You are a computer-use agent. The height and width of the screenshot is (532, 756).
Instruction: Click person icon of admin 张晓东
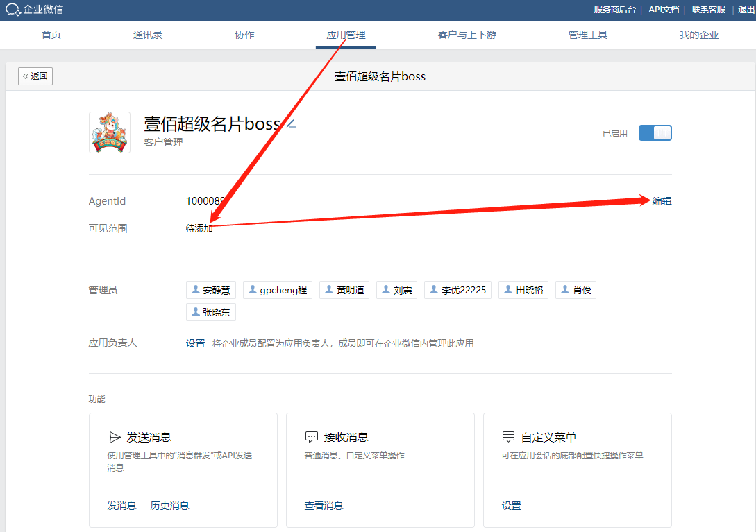[x=195, y=312]
